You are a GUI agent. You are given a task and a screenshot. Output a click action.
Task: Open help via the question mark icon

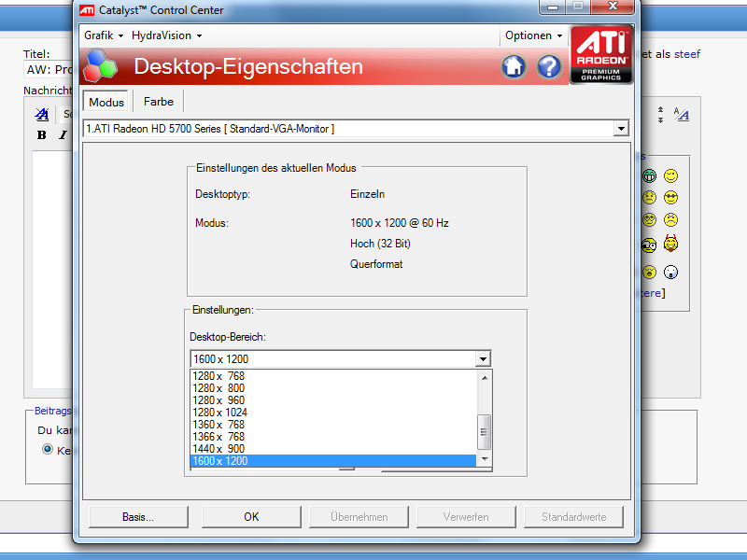point(549,66)
